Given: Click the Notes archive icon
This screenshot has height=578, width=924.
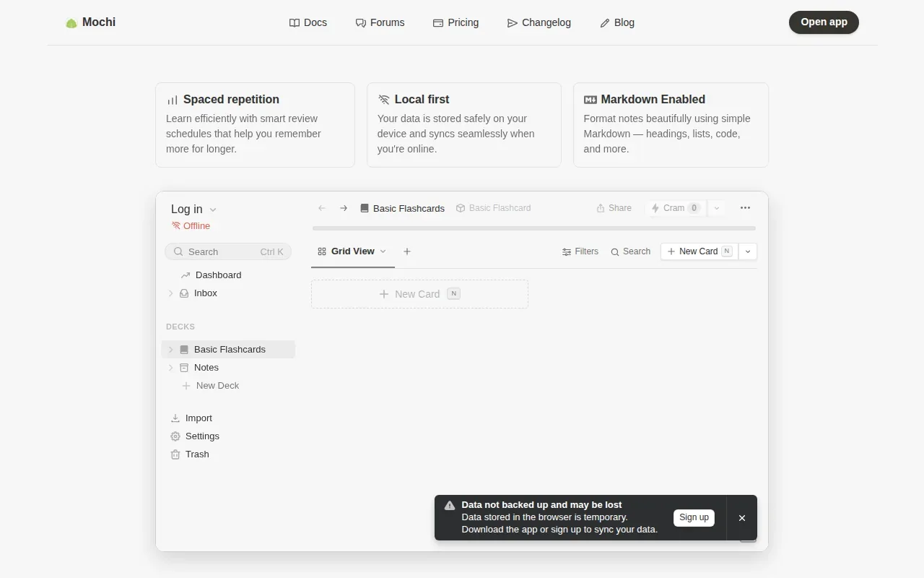Looking at the screenshot, I should tap(184, 368).
